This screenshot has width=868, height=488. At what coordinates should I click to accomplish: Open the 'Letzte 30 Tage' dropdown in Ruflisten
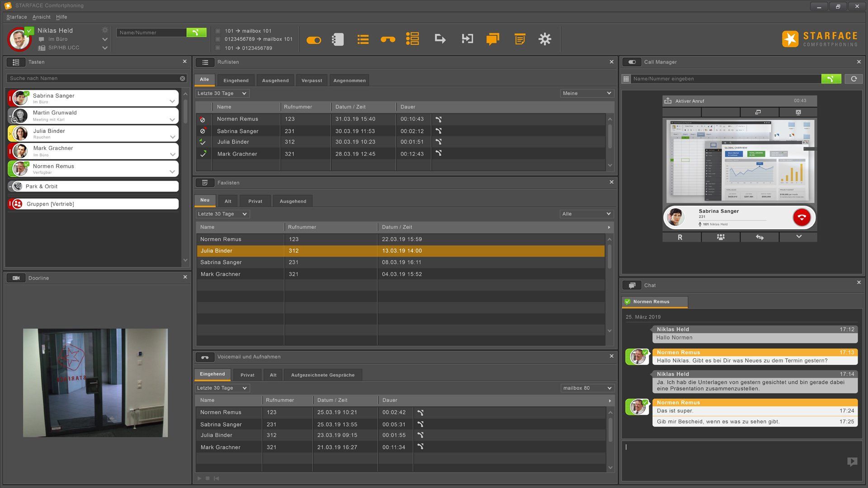(222, 94)
